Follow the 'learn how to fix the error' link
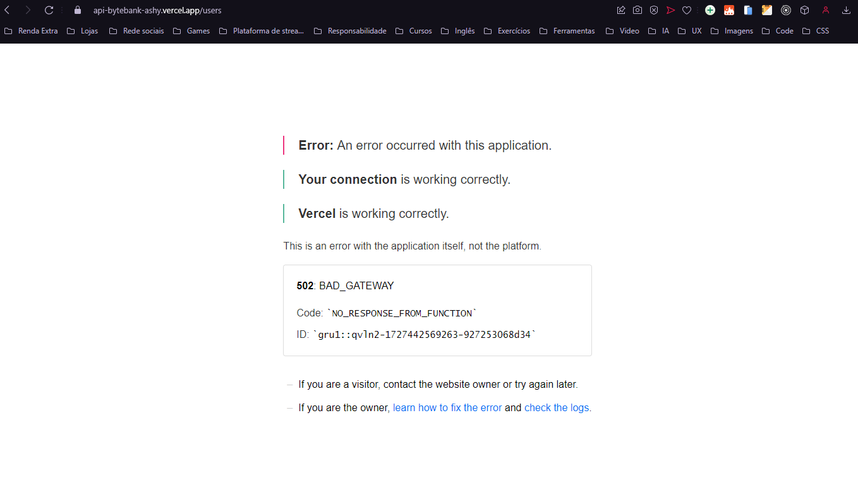The width and height of the screenshot is (858, 504). click(x=447, y=408)
